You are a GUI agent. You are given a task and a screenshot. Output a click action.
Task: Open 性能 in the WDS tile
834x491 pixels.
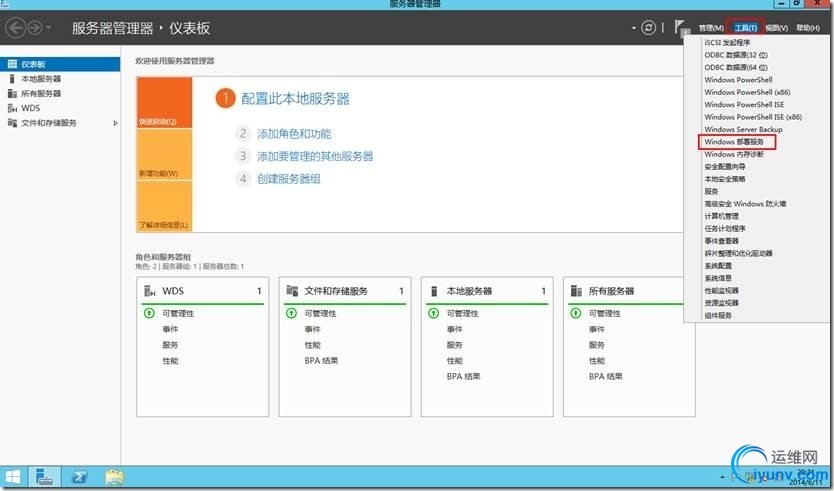[170, 361]
